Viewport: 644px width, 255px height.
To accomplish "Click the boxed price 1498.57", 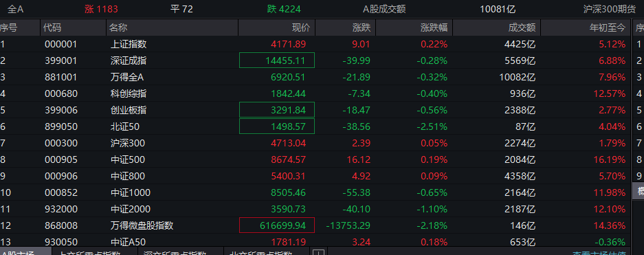I will (277, 126).
